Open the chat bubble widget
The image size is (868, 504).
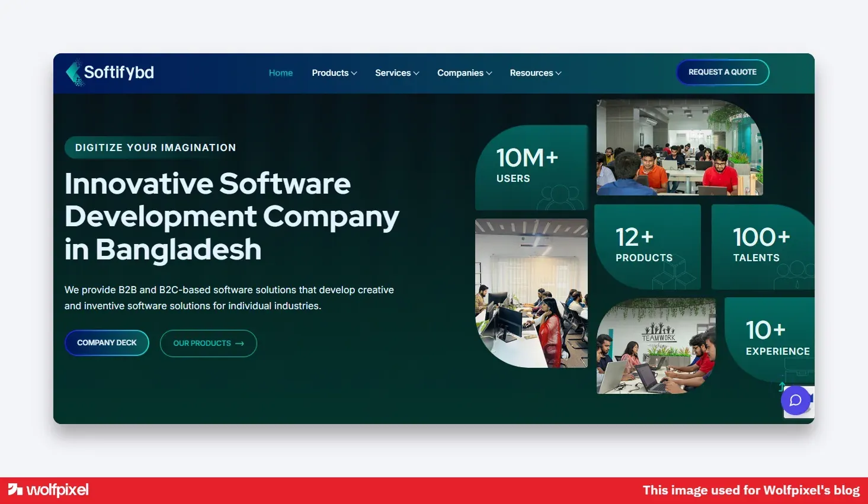click(796, 400)
